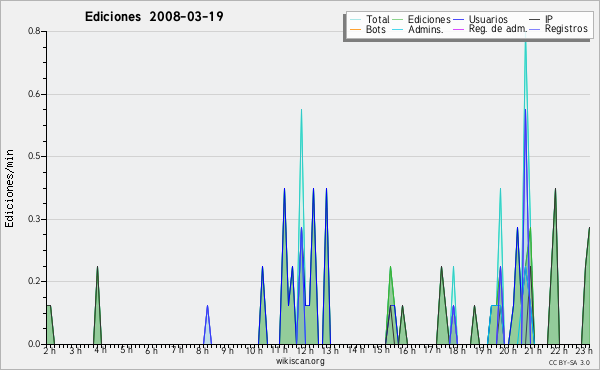Click the '23 h' X-axis label
Screen dimensions: 600x370
[x=584, y=350]
